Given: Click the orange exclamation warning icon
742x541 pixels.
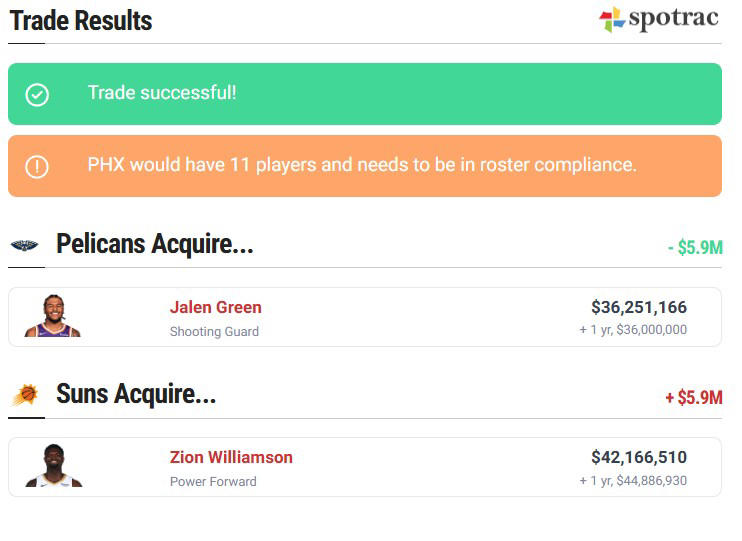Looking at the screenshot, I should coord(37,167).
